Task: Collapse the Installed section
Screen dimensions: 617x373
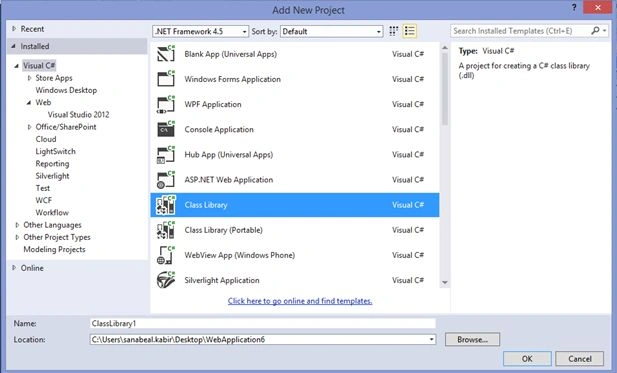Action: tap(13, 46)
